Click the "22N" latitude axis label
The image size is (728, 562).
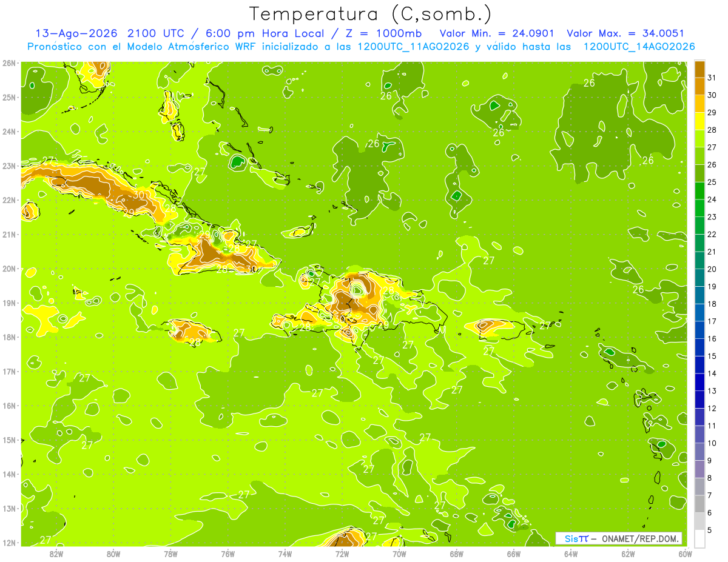(9, 200)
